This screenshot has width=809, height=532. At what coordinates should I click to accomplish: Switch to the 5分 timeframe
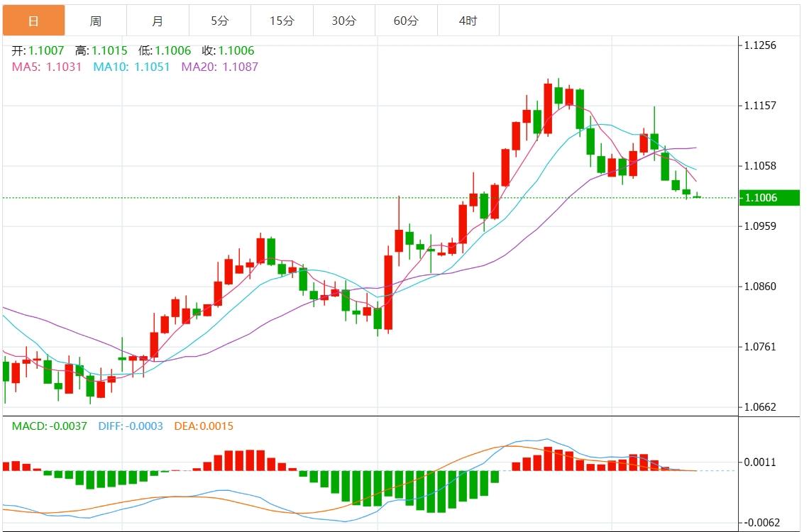(x=220, y=21)
